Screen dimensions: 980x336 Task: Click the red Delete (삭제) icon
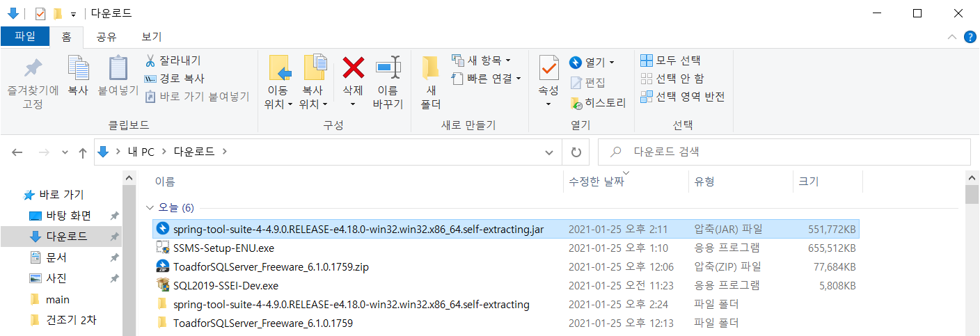354,68
